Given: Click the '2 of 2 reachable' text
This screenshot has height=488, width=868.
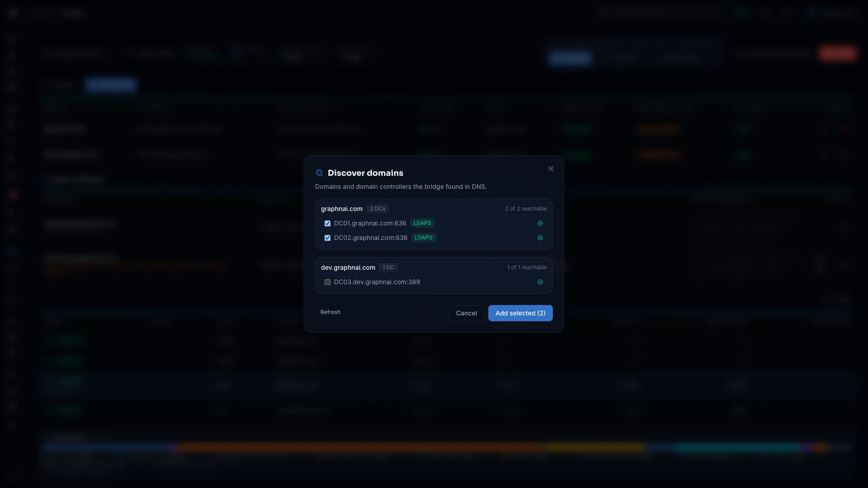Looking at the screenshot, I should point(526,209).
